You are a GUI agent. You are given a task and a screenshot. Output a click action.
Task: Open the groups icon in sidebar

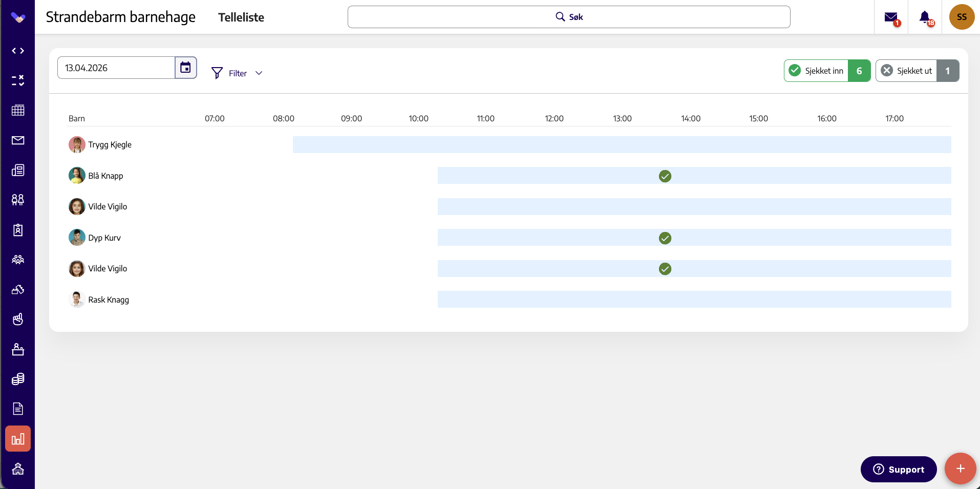point(18,260)
